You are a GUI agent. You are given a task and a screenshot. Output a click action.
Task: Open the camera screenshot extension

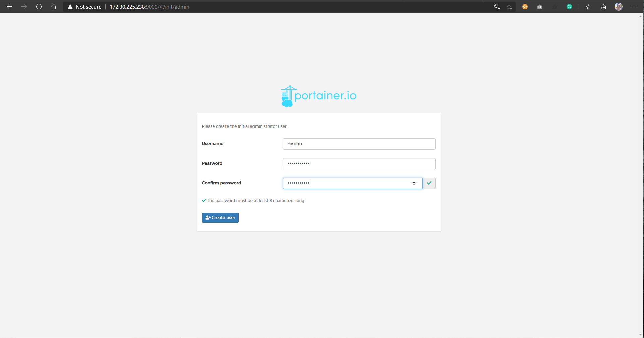(540, 7)
